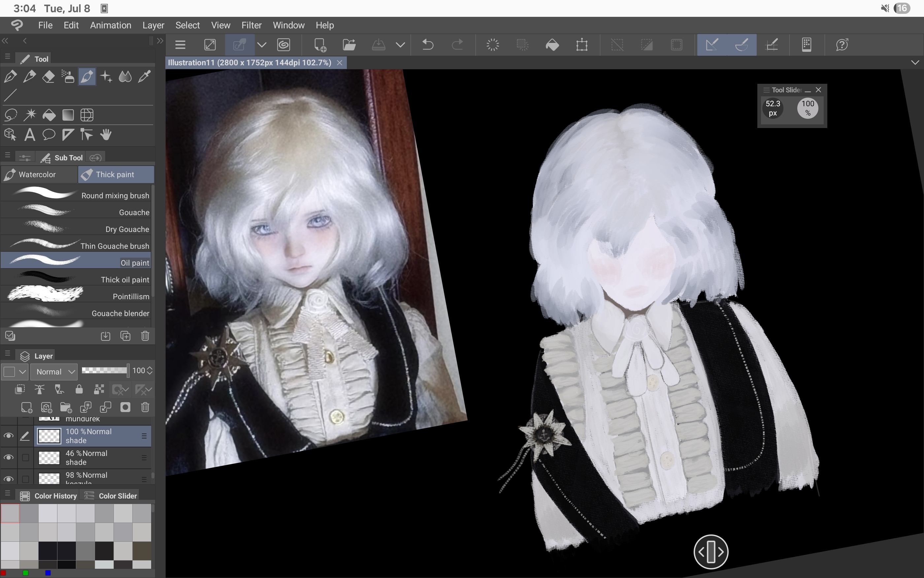924x578 pixels.
Task: Expand the canvas tab list chevron
Action: (x=915, y=62)
